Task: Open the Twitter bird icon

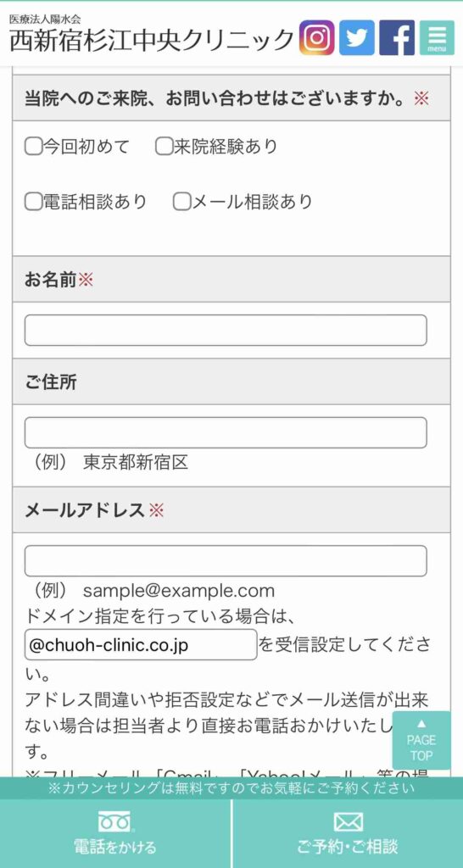Action: coord(357,37)
